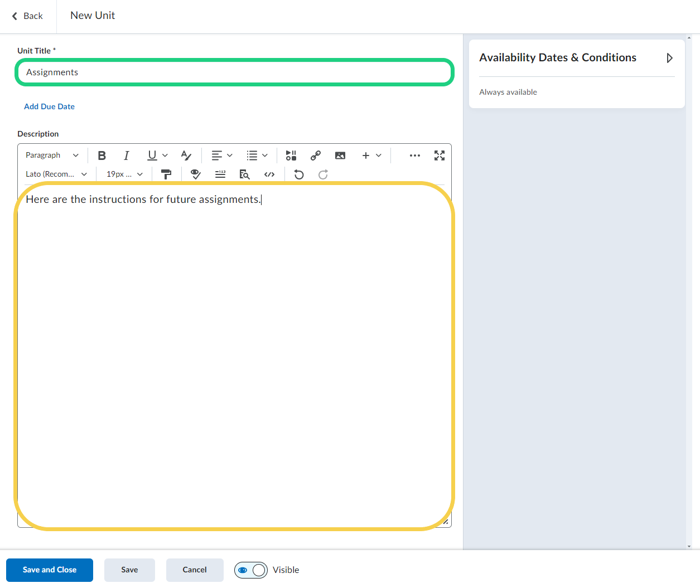Open the Paragraph format dropdown
700x588 pixels.
click(x=52, y=155)
